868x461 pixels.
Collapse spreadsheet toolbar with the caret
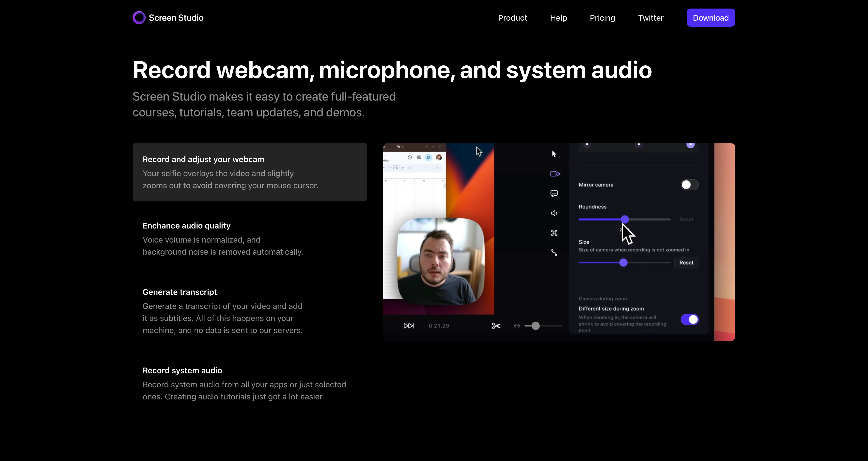tap(437, 168)
